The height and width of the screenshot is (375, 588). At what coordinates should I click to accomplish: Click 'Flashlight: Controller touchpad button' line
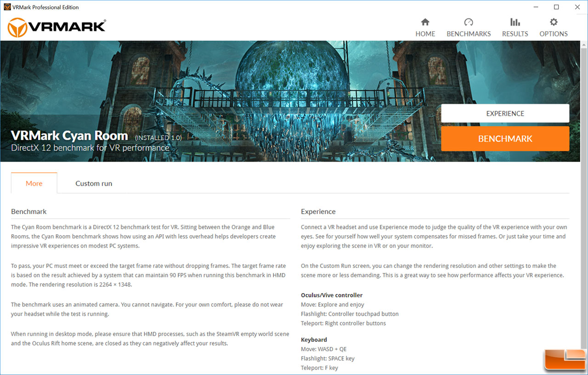click(x=350, y=314)
